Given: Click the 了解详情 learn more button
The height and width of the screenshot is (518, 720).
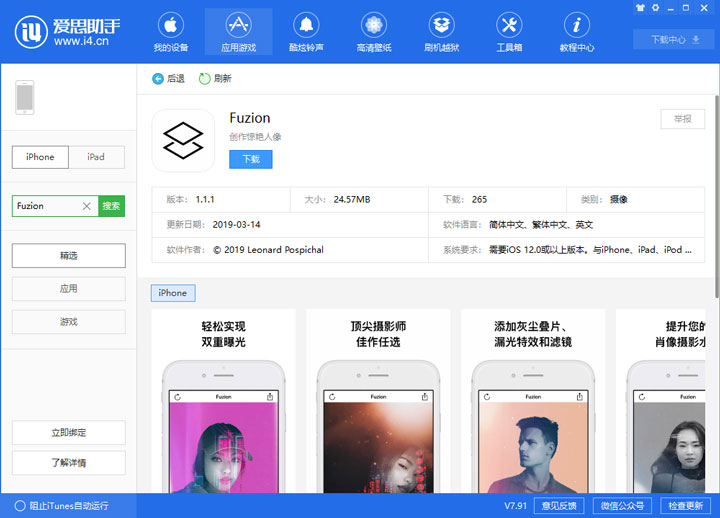Looking at the screenshot, I should 68,463.
